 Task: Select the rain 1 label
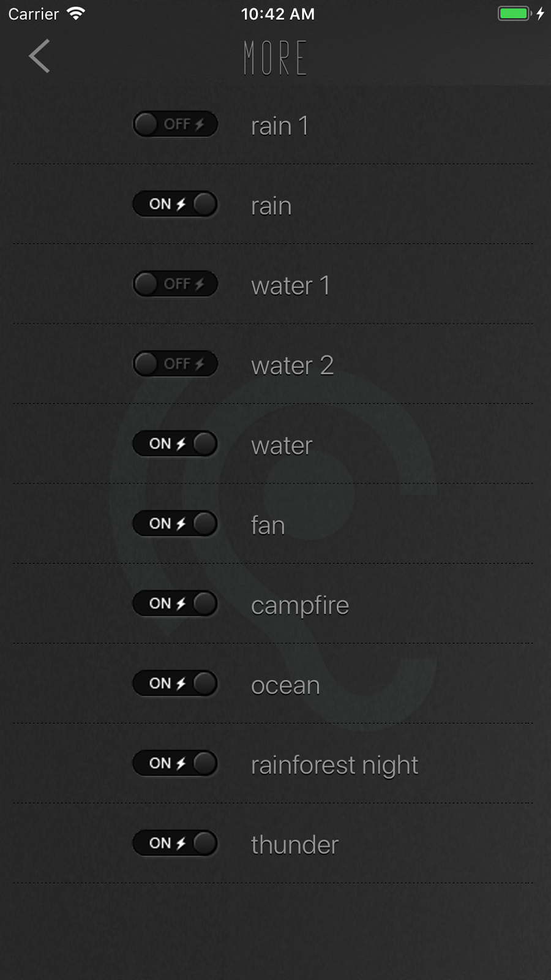point(279,126)
